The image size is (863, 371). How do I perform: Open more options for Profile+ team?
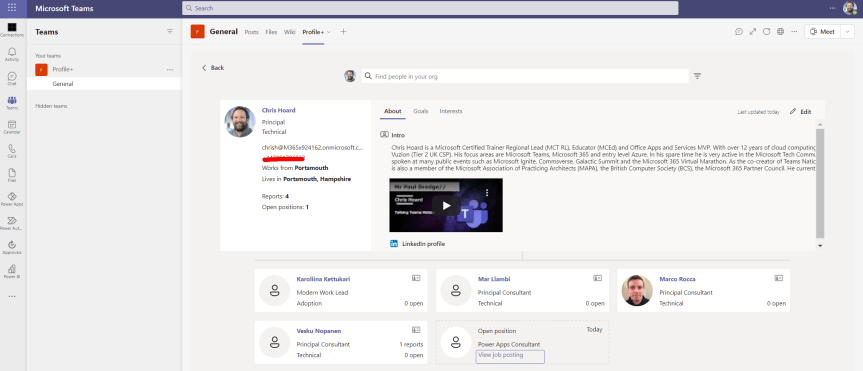point(170,70)
